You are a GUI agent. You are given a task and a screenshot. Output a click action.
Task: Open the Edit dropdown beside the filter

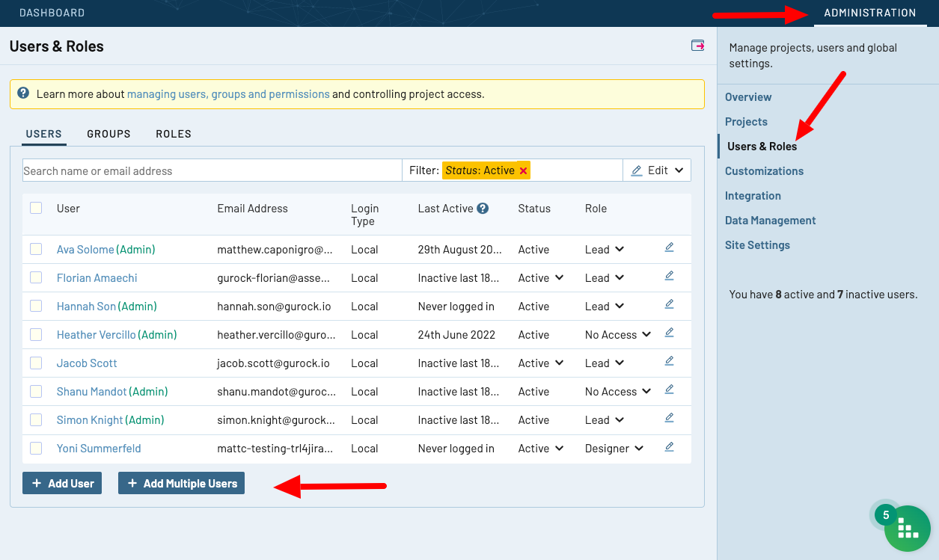[x=657, y=170]
